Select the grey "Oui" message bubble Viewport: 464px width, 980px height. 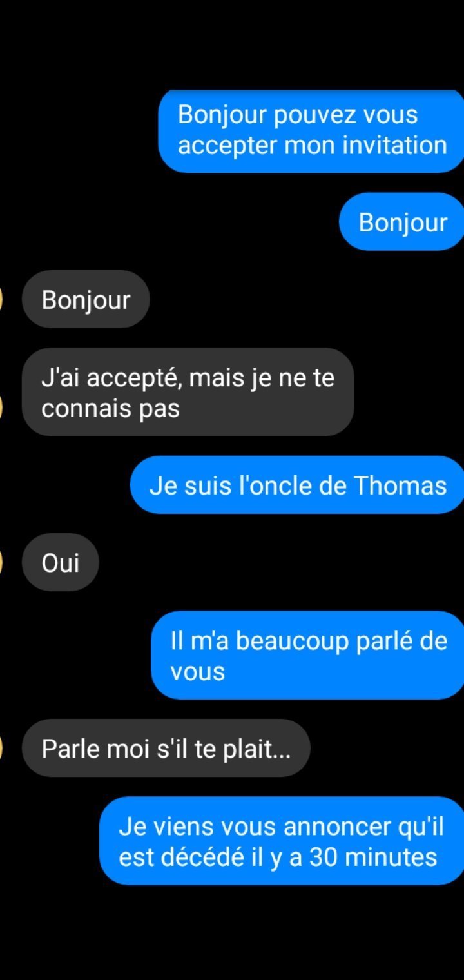[61, 563]
